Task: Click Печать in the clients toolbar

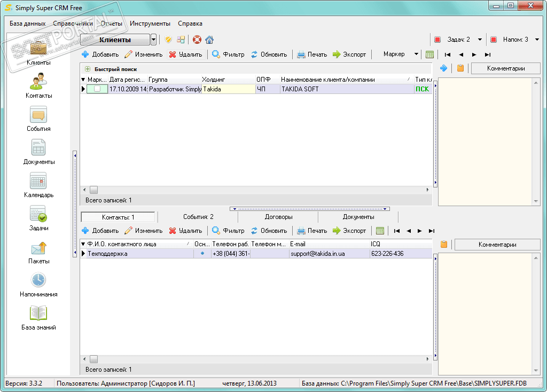Action: 312,54
